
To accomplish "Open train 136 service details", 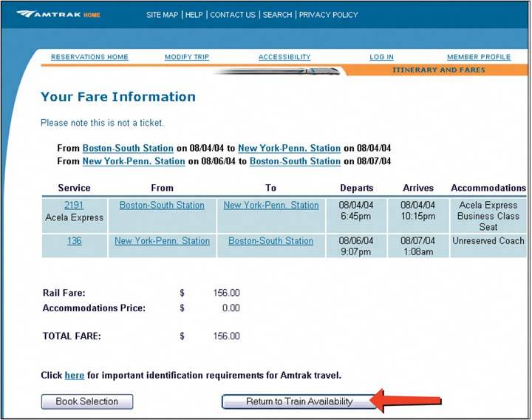I will coord(74,241).
